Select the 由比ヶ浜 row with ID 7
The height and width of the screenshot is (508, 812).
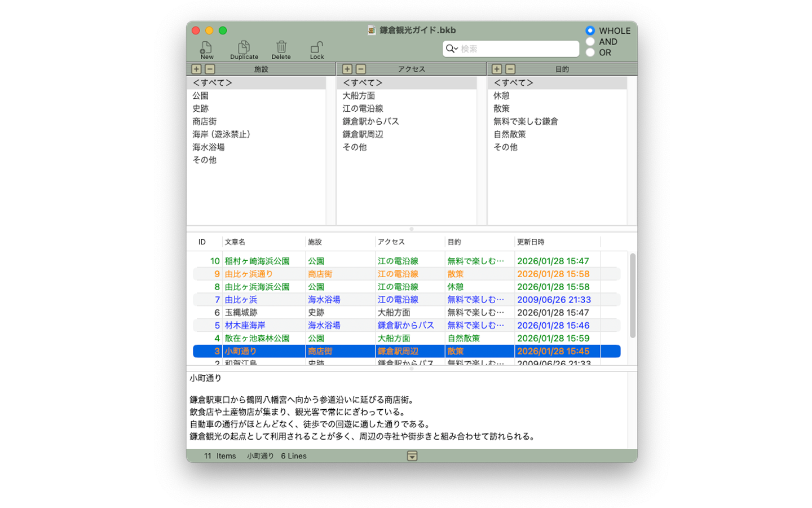(x=407, y=300)
